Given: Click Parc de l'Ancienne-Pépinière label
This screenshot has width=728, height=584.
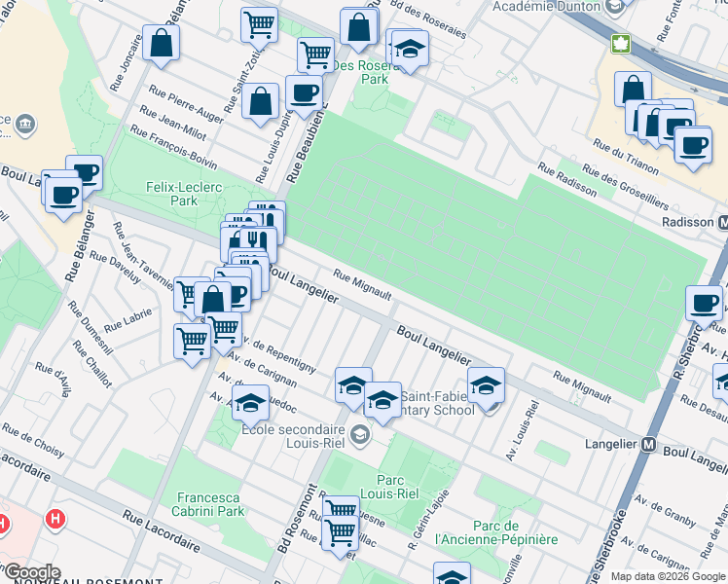Looking at the screenshot, I should tap(496, 533).
